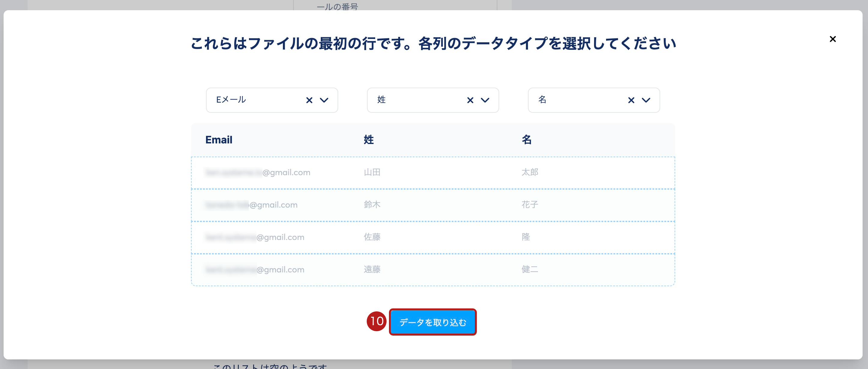
Task: Close the data import dialog
Action: tap(832, 39)
